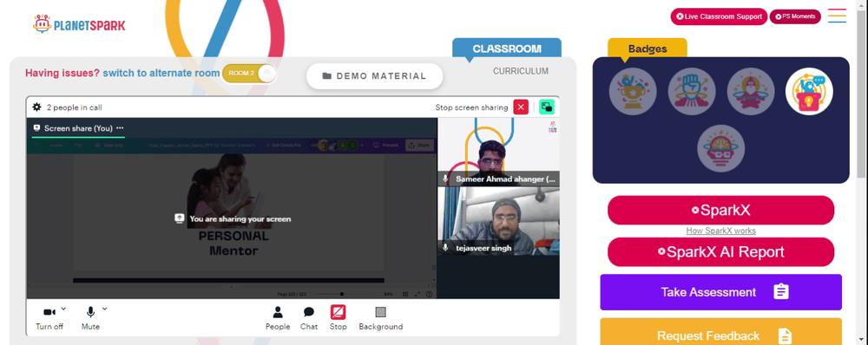The image size is (868, 345).
Task: Click Live Classroom Support button
Action: point(719,16)
